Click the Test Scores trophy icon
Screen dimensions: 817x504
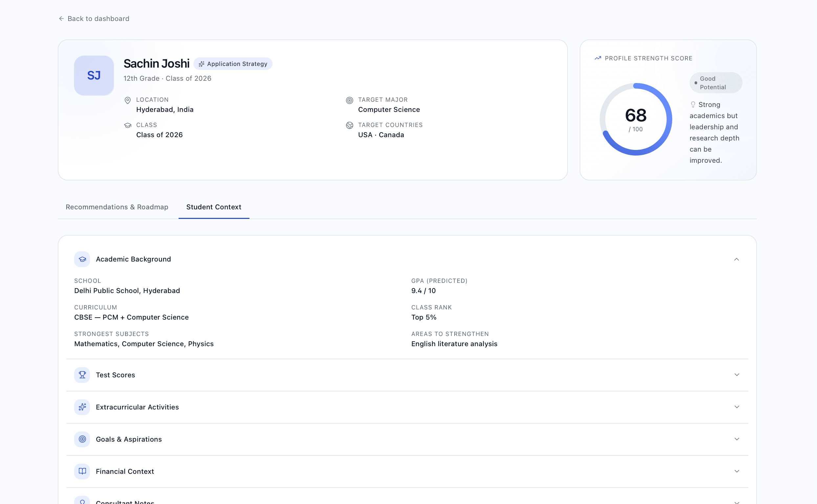[82, 375]
